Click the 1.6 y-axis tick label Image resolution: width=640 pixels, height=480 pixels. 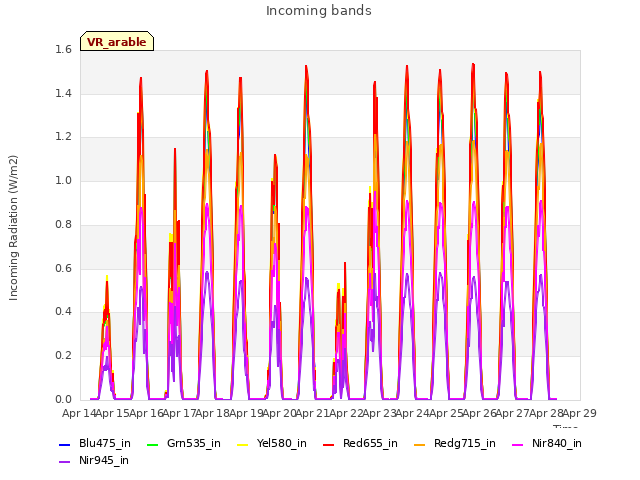(x=63, y=49)
